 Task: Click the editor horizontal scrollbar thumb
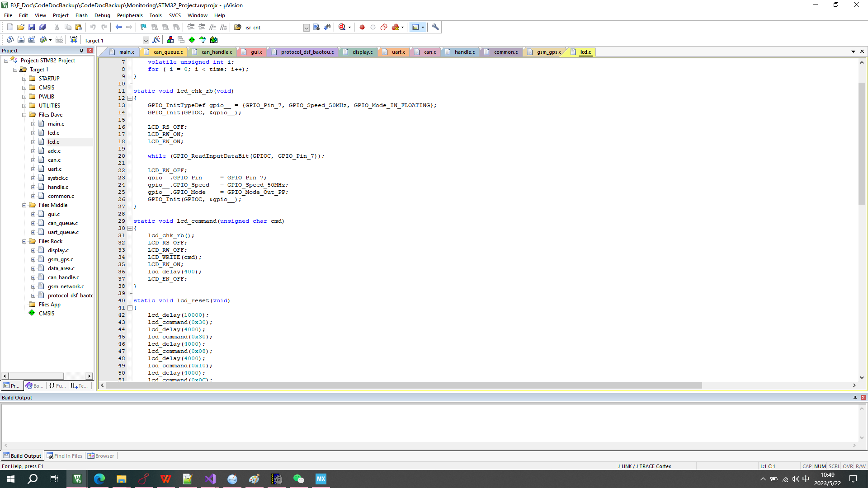coord(404,385)
